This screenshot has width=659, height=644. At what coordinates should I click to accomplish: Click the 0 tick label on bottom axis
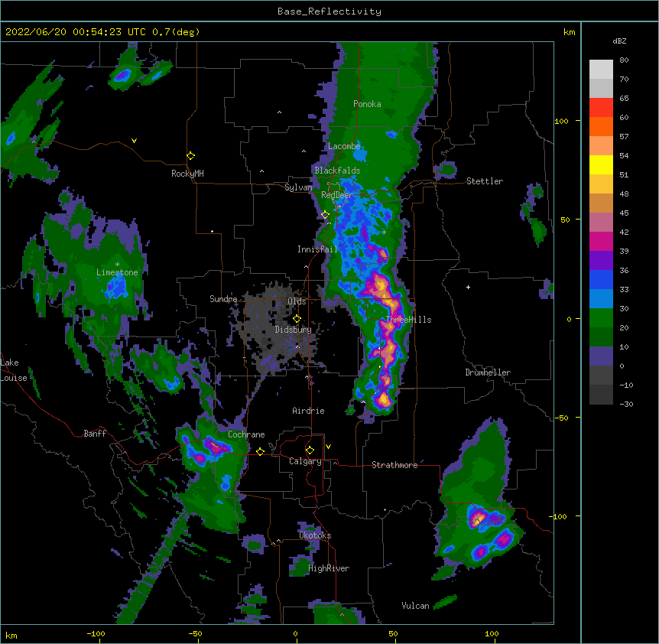tap(295, 633)
